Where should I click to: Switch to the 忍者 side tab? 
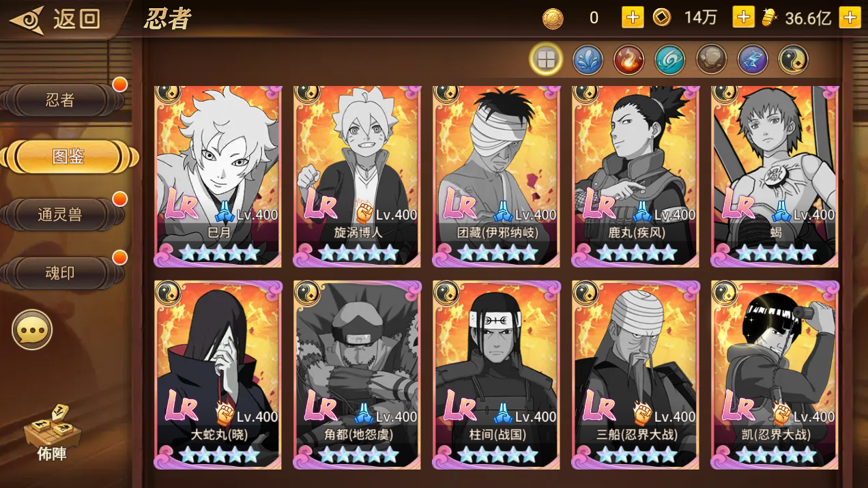click(x=61, y=100)
